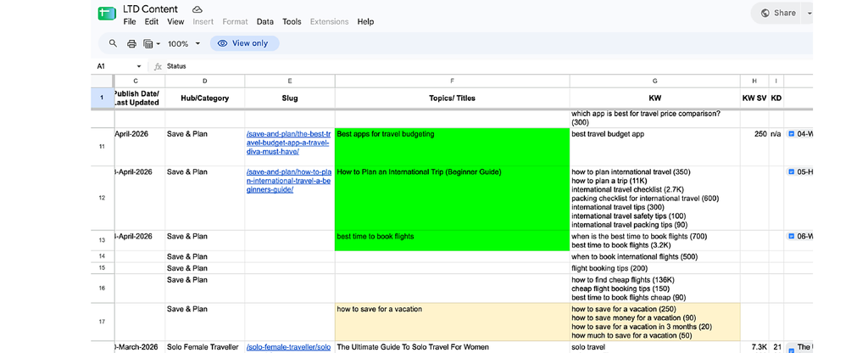Select column G header

(x=655, y=81)
